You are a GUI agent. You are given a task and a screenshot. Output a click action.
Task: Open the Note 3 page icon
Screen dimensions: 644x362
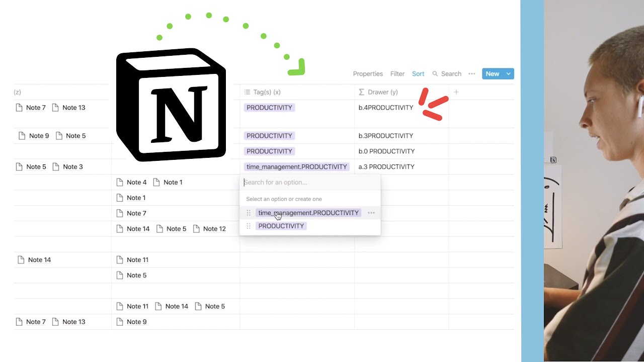(x=56, y=166)
